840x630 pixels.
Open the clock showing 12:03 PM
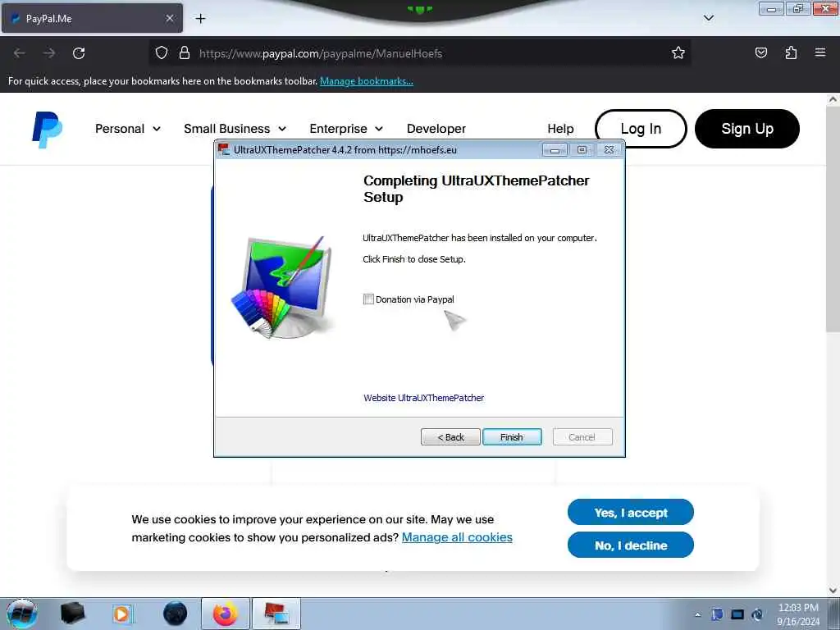[798, 614]
